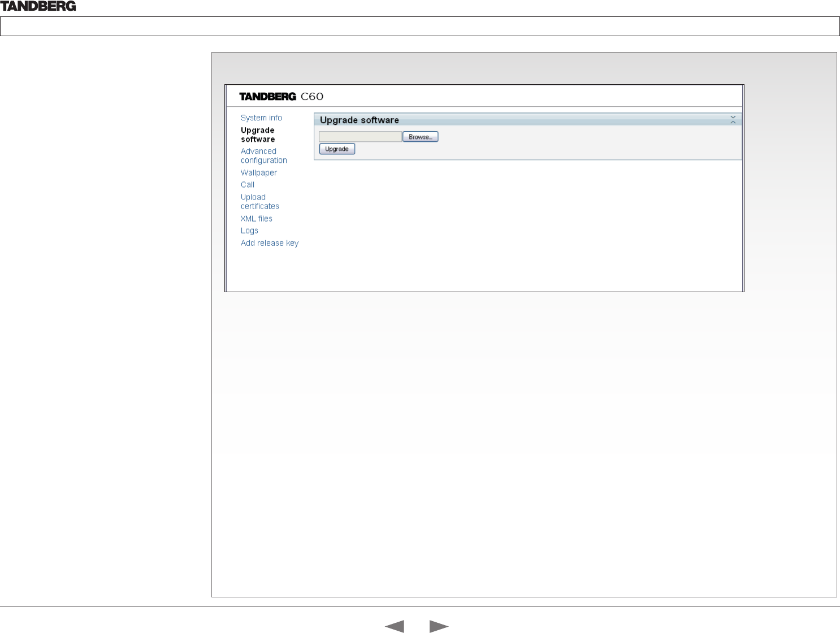Click the Upgrade software panel title
The image size is (840, 633).
point(360,120)
